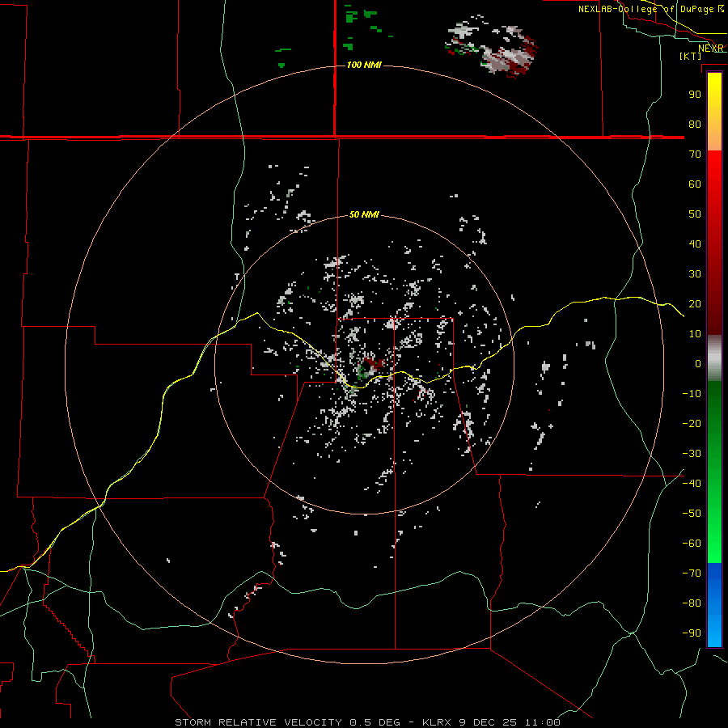Image resolution: width=728 pixels, height=728 pixels.
Task: Click the 80 value on velocity scale
Action: [695, 124]
